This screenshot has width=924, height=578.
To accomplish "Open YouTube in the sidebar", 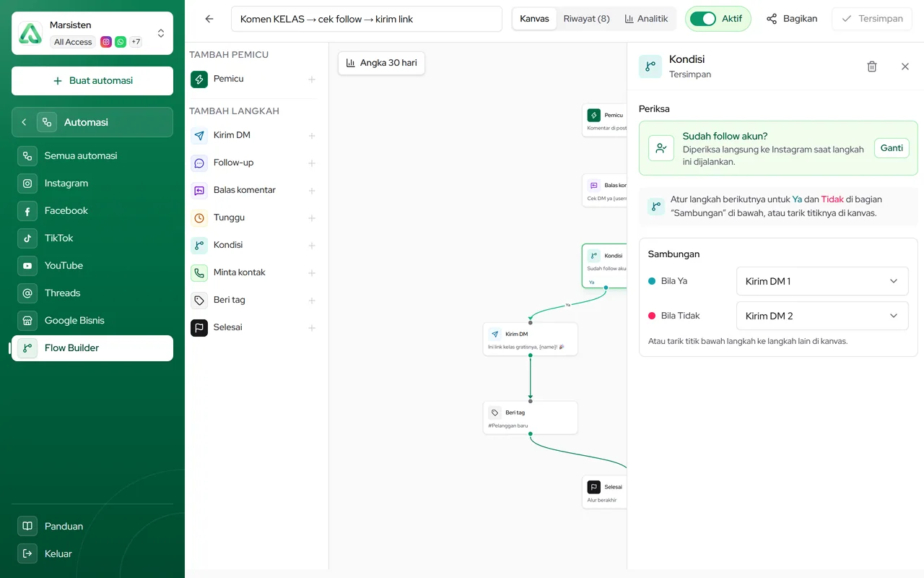I will click(x=92, y=266).
